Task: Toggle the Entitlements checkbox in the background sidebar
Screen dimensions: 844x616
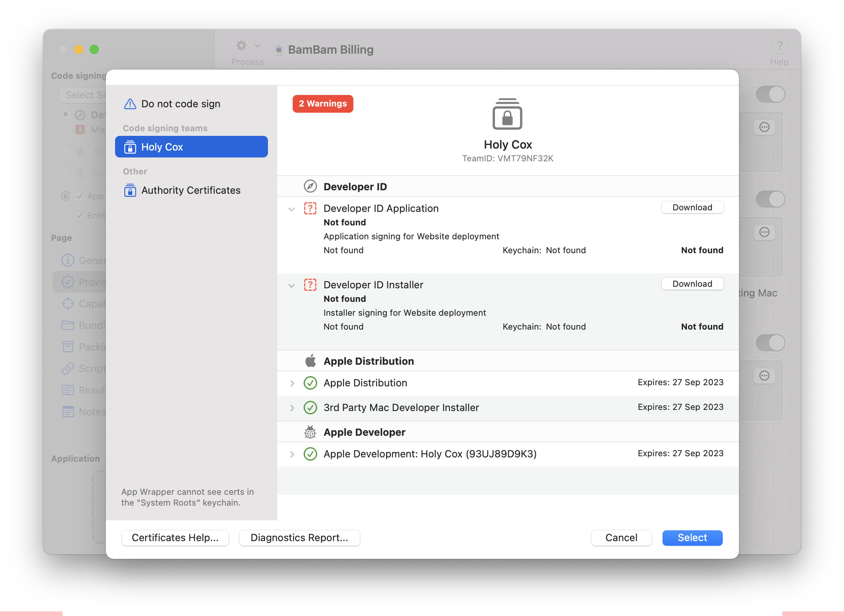Action: point(80,215)
